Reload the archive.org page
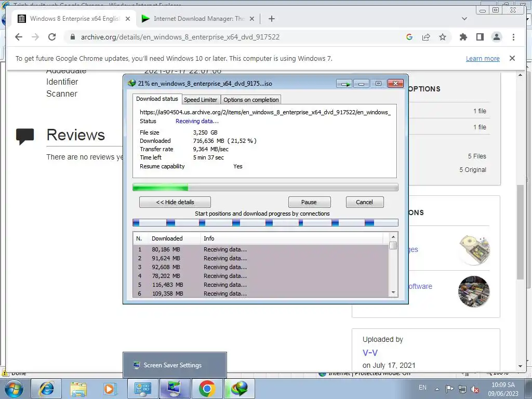Viewport: 532px width, 399px height. point(52,37)
